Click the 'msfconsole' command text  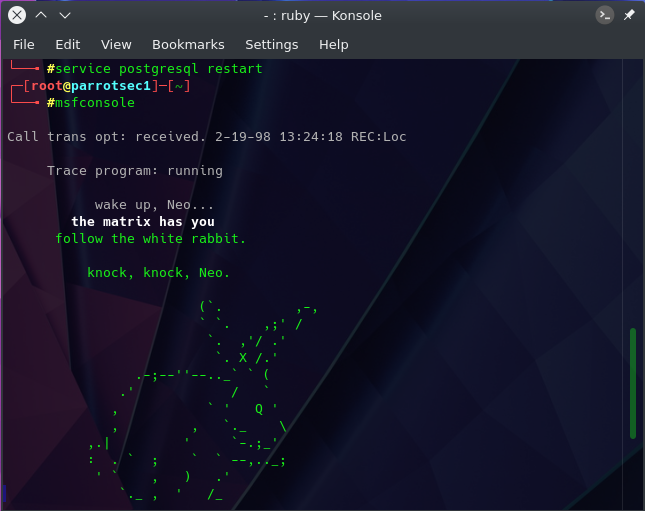[x=95, y=102]
